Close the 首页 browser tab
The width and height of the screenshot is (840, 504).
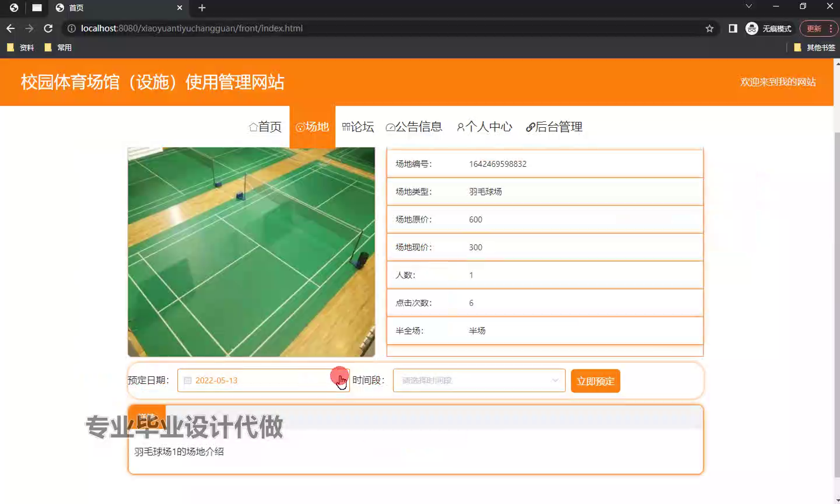pos(179,8)
